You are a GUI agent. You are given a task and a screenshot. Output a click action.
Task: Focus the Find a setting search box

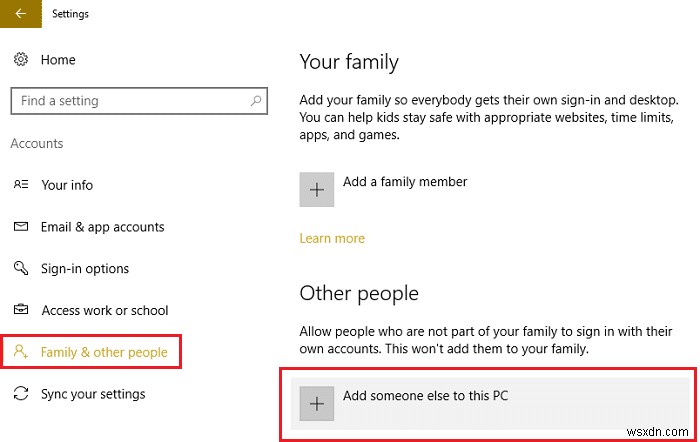(130, 101)
